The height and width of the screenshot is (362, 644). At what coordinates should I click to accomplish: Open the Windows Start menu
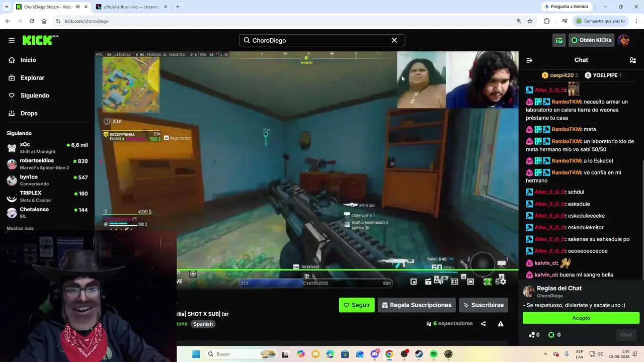(x=196, y=354)
